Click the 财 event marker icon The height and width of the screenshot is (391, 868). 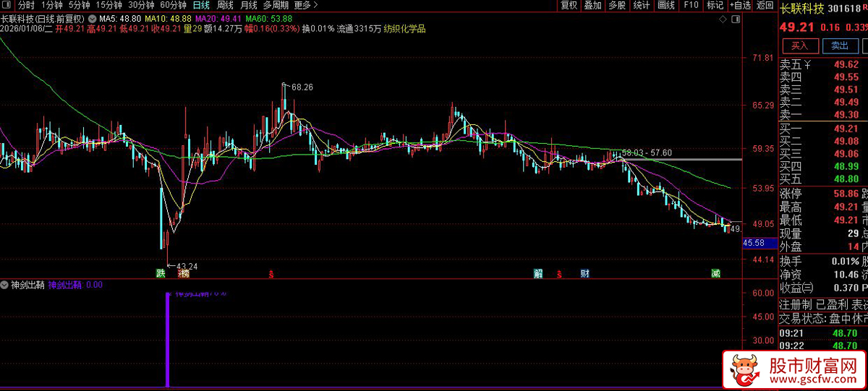pos(584,273)
